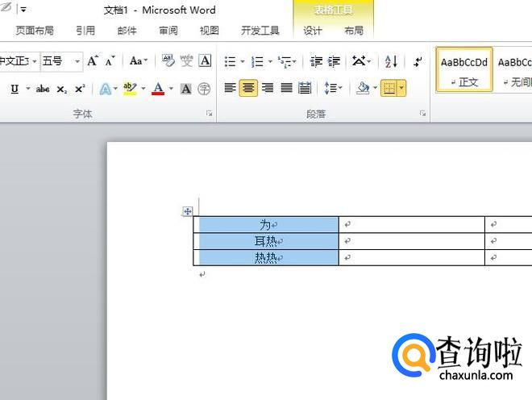Open the Quick Access Toolbar customize arrow
The width and height of the screenshot is (532, 400).
[23, 10]
